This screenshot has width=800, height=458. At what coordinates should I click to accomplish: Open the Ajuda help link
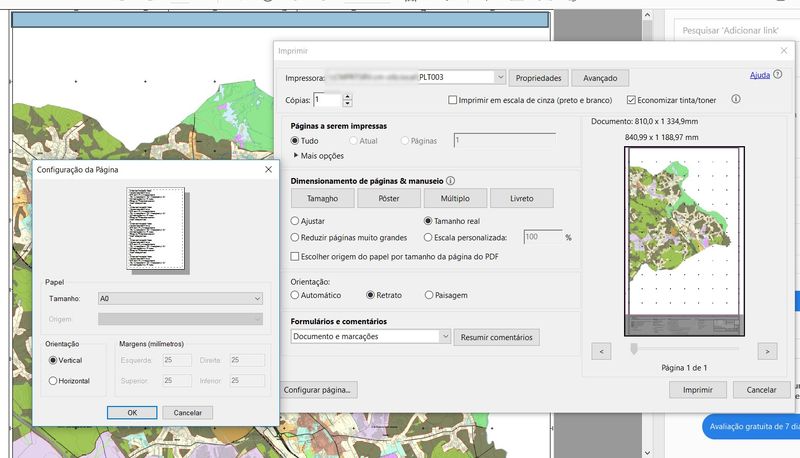(759, 76)
